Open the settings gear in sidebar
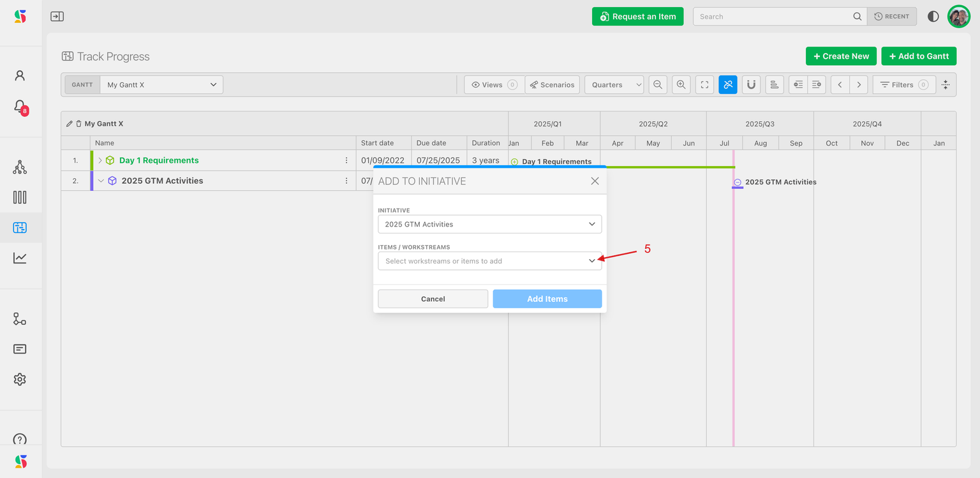Screen dimensions: 980x478 click(20, 379)
